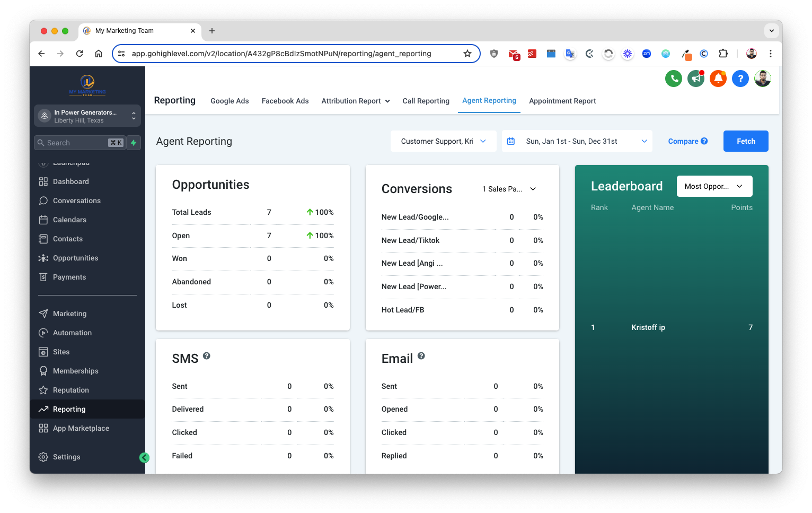Open the date range picker dropdown
The image size is (812, 513).
click(x=576, y=141)
